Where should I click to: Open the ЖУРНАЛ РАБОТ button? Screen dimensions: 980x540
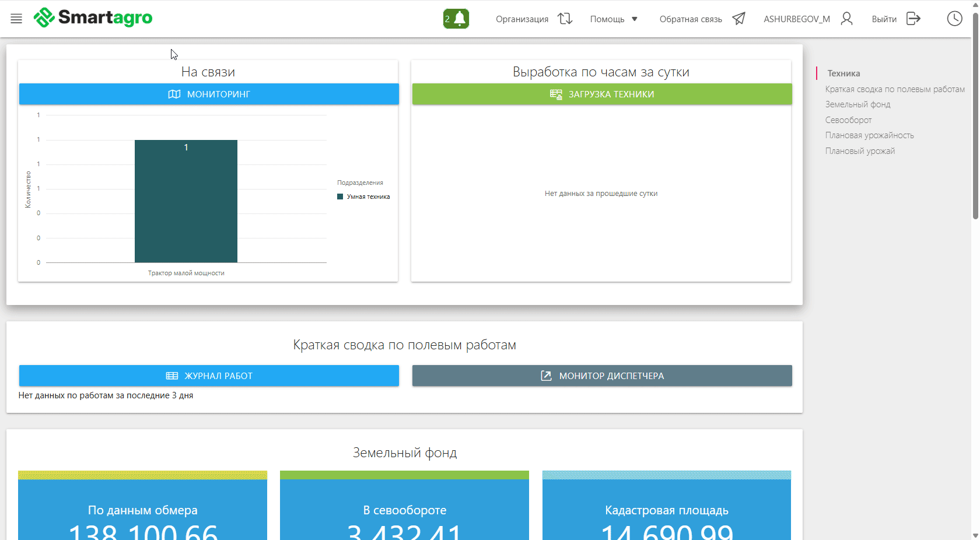[x=209, y=376]
